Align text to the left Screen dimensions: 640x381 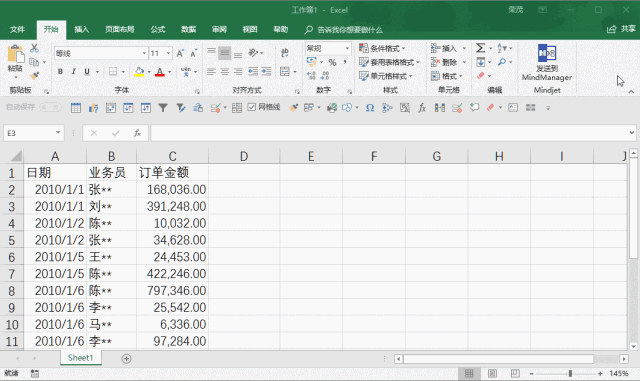pos(211,72)
